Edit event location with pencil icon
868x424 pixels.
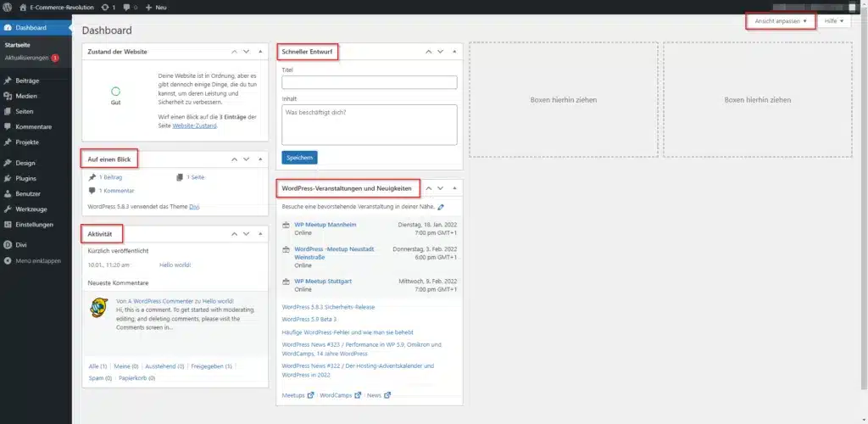click(x=441, y=207)
